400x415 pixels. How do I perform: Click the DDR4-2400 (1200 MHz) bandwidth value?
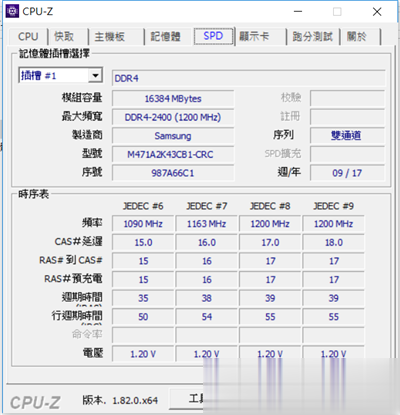[x=173, y=117]
